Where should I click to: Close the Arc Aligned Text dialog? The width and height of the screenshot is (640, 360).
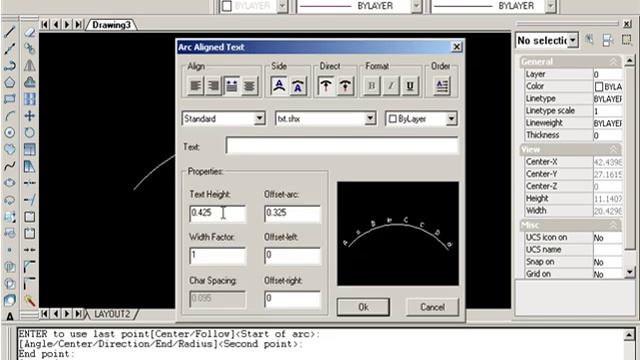pos(457,47)
